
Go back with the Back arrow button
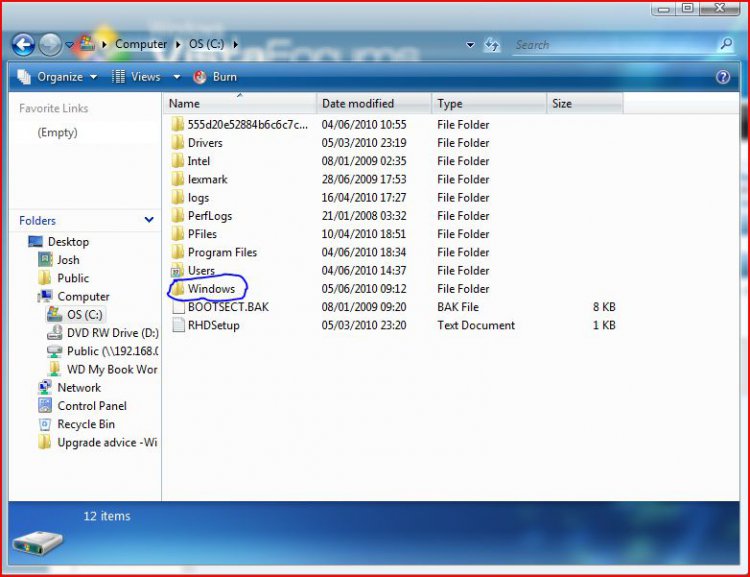23,45
